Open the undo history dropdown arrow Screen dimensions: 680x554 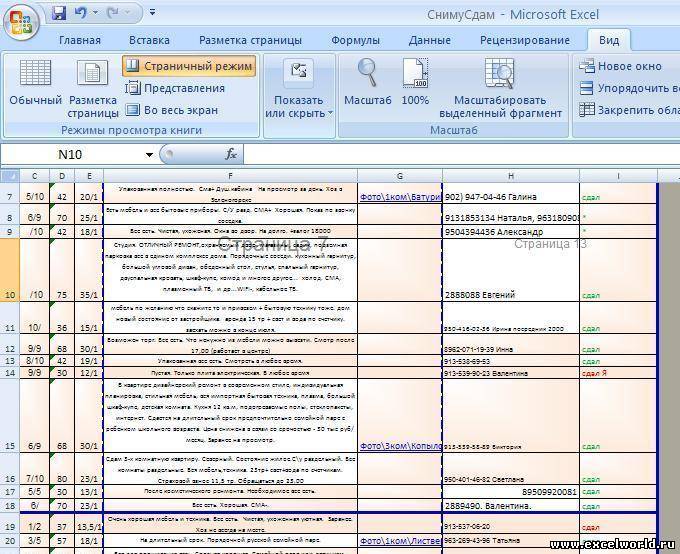click(95, 13)
